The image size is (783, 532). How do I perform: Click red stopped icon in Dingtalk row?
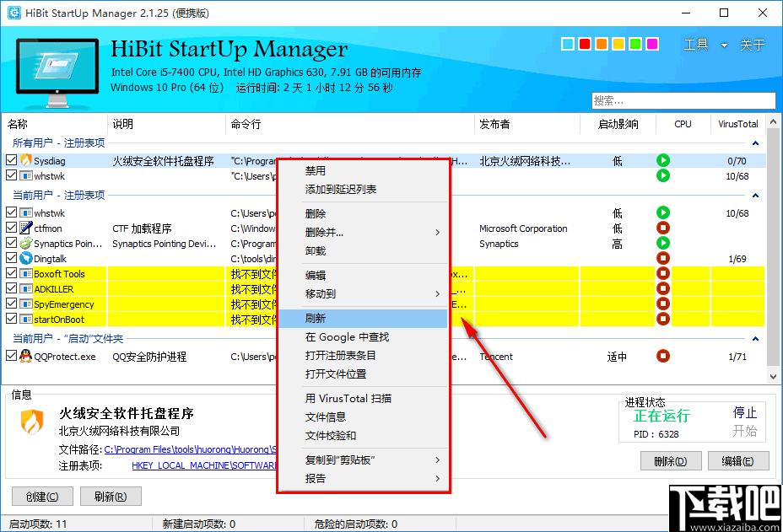[662, 259]
